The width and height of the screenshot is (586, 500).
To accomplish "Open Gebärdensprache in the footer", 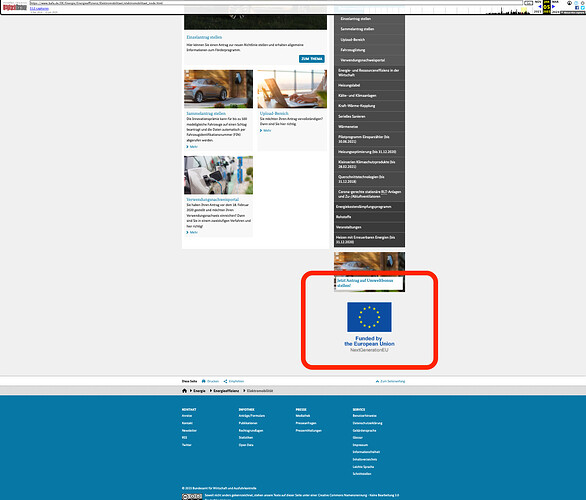I will pyautogui.click(x=364, y=430).
